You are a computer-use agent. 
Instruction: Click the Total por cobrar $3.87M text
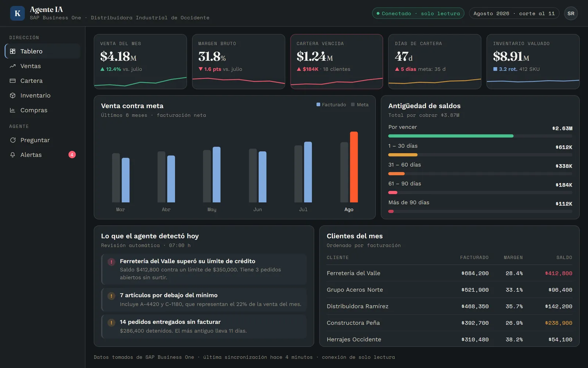click(424, 115)
